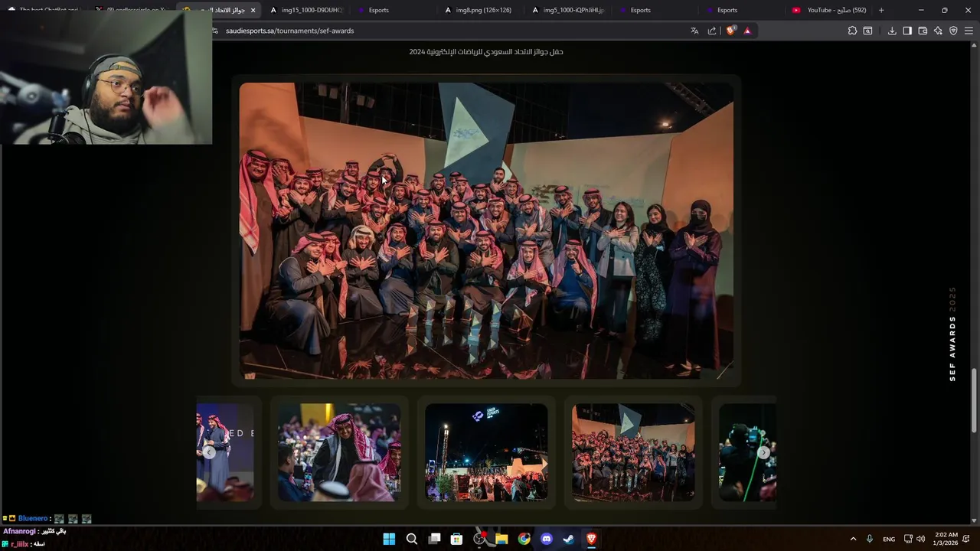This screenshot has width=980, height=551.
Task: Open the Brave Wallet icon
Action: pos(923,31)
